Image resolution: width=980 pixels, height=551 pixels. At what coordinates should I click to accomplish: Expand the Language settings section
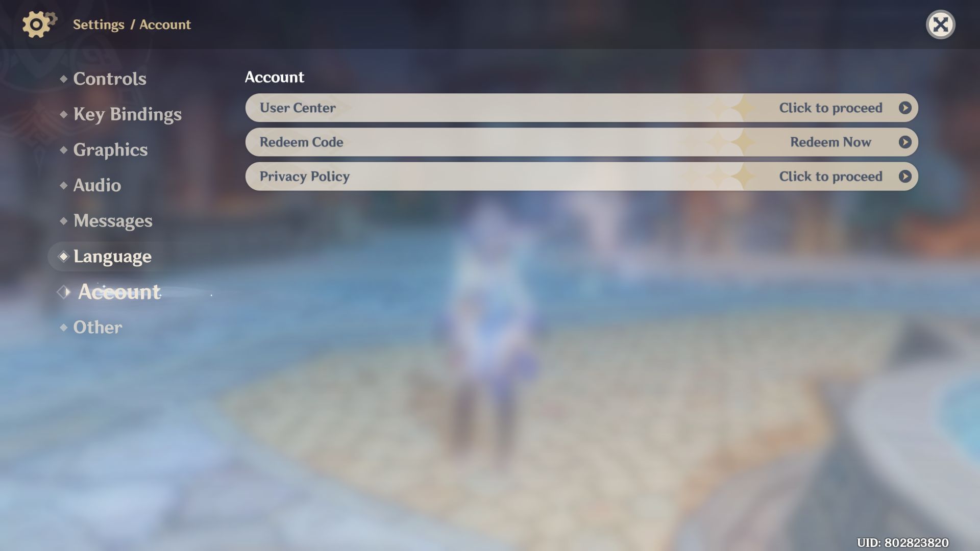[x=112, y=256]
